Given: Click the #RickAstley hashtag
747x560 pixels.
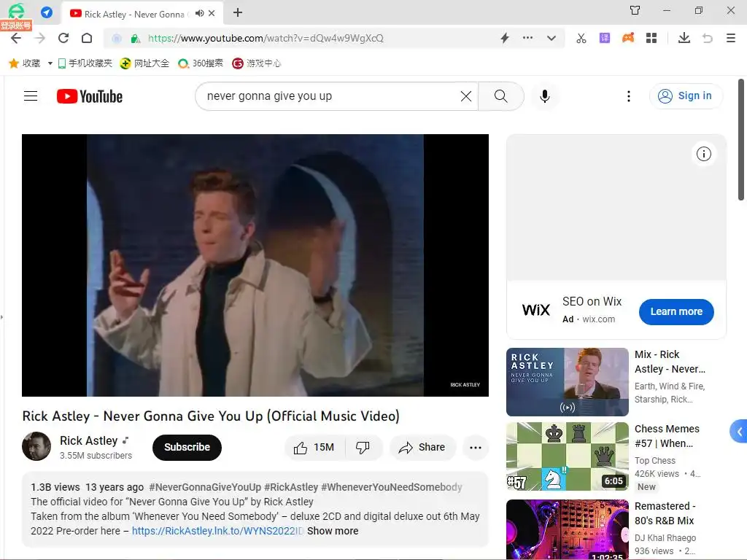Looking at the screenshot, I should pyautogui.click(x=291, y=487).
